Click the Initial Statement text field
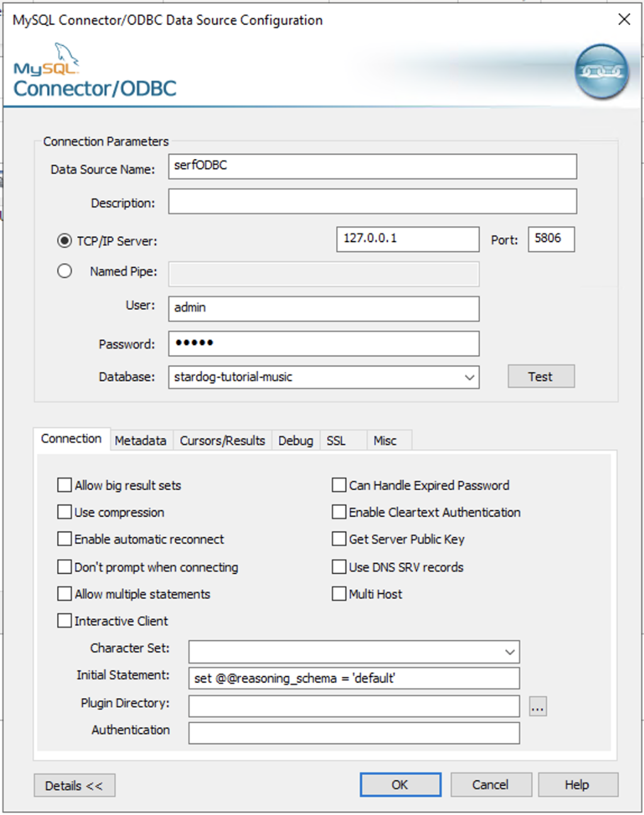 [353, 679]
